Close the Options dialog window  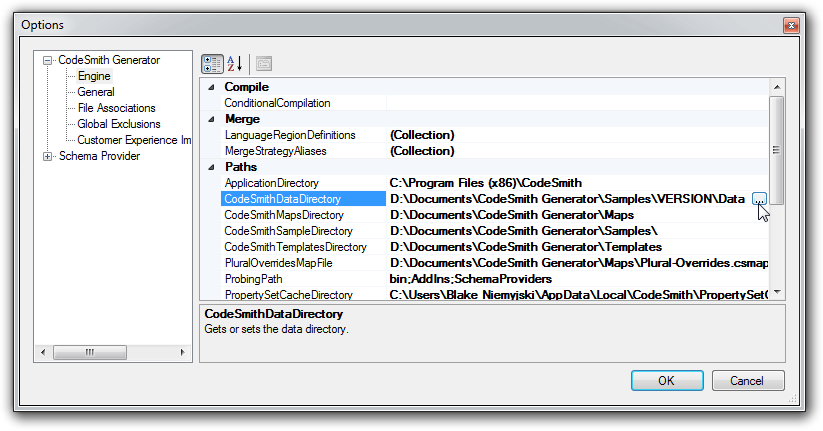(791, 25)
